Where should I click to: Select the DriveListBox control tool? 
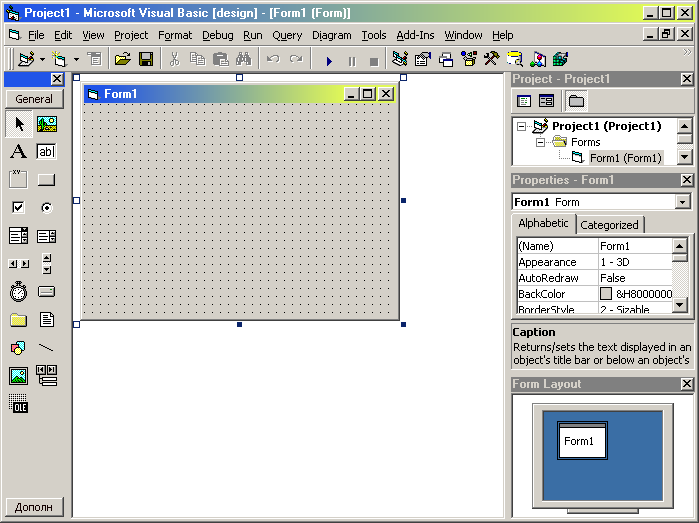click(x=47, y=292)
